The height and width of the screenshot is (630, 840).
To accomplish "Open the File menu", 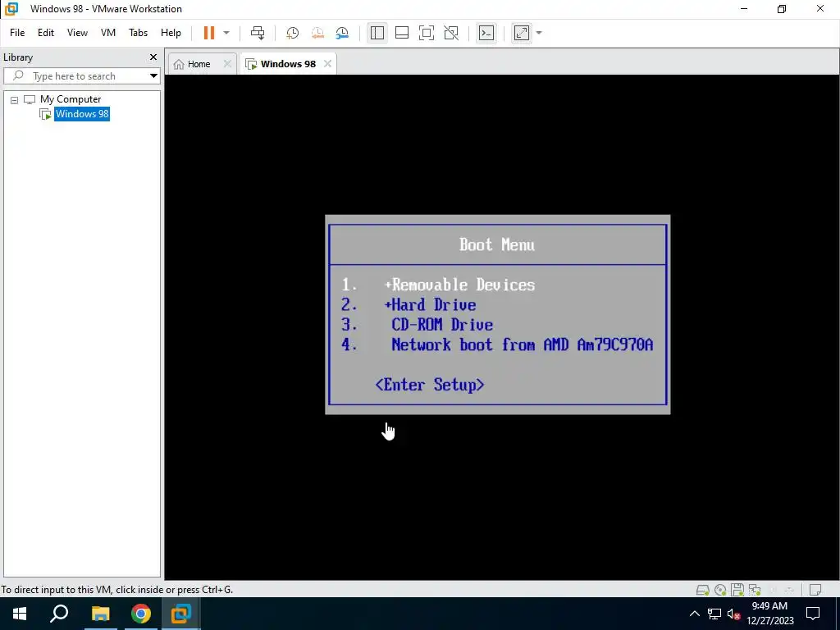I will pyautogui.click(x=17, y=33).
